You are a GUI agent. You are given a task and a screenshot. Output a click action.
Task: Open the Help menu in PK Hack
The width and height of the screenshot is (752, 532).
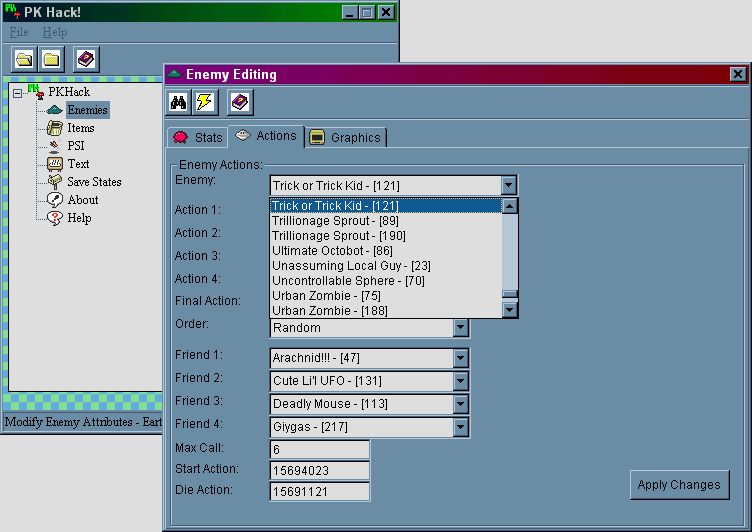[55, 32]
